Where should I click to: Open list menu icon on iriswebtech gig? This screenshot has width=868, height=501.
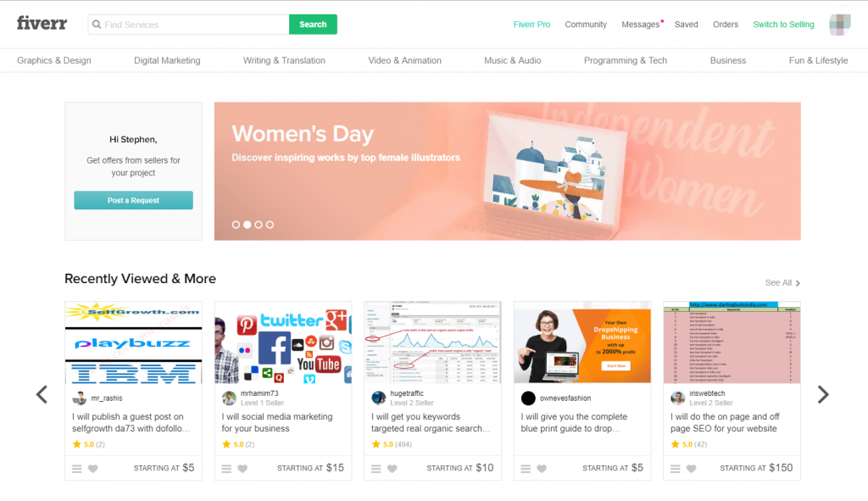(676, 469)
